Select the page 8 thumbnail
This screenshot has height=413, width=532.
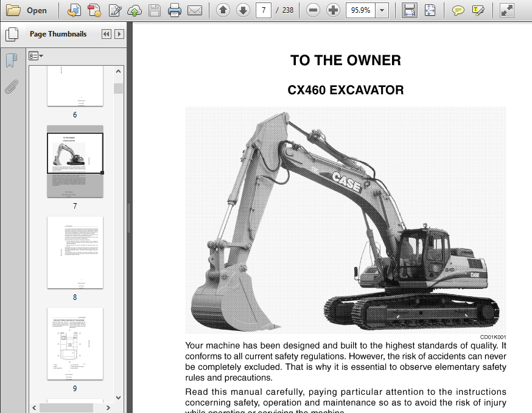coord(75,252)
